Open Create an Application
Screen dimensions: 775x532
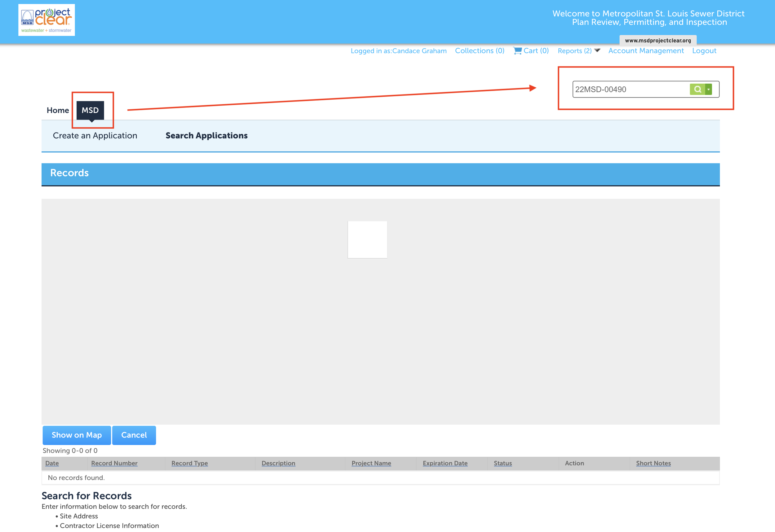pyautogui.click(x=95, y=136)
